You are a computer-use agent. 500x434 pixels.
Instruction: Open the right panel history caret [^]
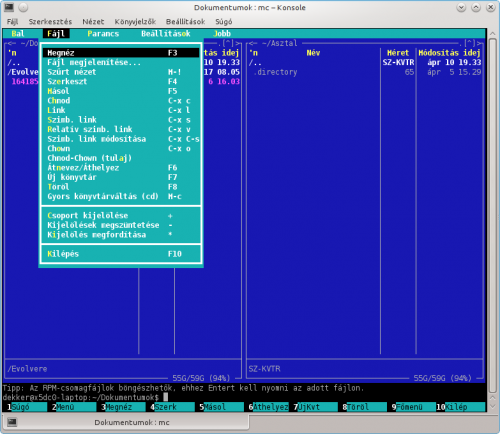point(470,43)
